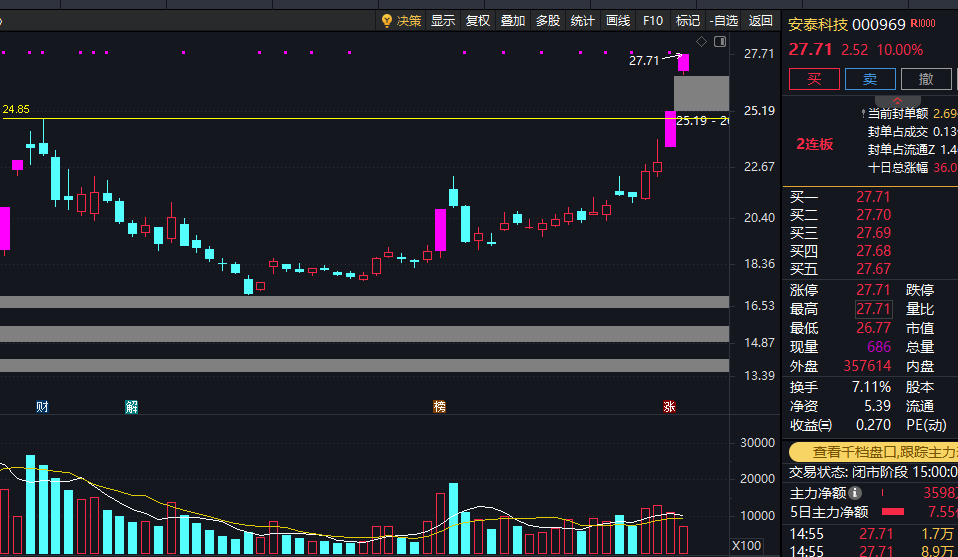Click the yellow 查看千档盘口 banner
The height and width of the screenshot is (557, 958).
tap(874, 452)
